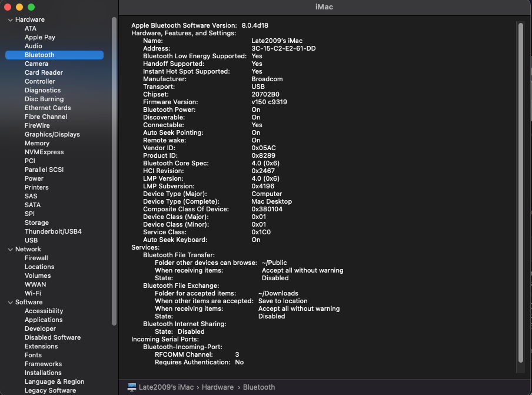532x395 pixels.
Task: Open Parallel SCSI entry
Action: (44, 170)
